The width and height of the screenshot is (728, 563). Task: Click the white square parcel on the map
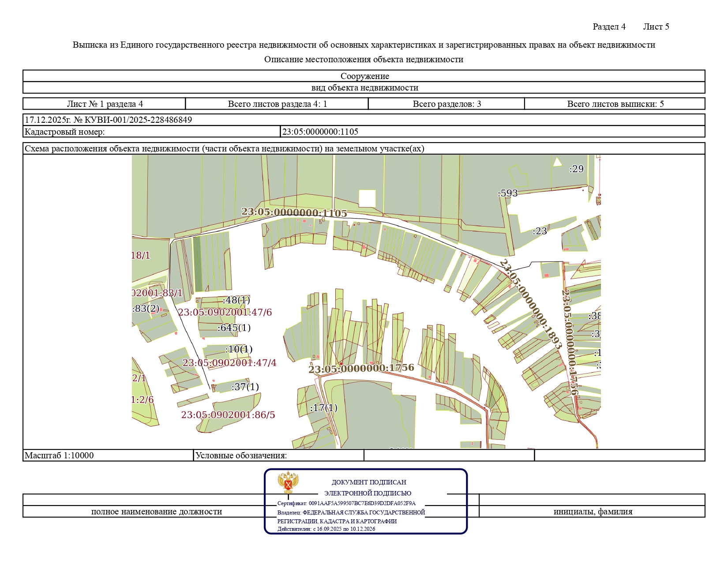[x=367, y=198]
